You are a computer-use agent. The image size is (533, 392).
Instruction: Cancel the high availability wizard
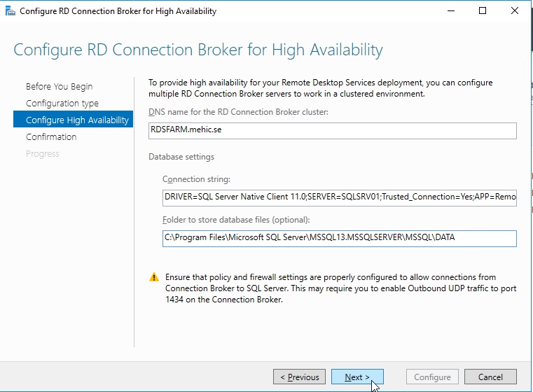pos(490,377)
